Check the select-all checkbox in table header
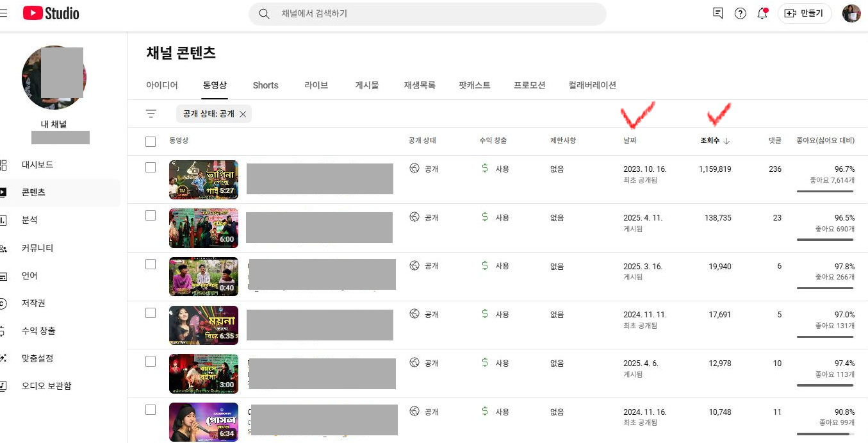Viewport: 868px width, 443px height. coord(151,142)
